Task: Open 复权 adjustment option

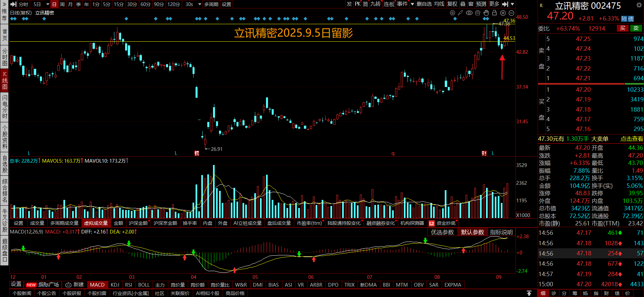Action: pos(452,4)
